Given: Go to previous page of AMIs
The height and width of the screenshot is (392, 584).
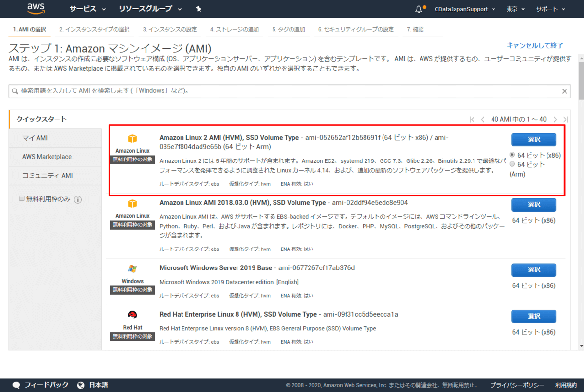Looking at the screenshot, I should click(482, 119).
